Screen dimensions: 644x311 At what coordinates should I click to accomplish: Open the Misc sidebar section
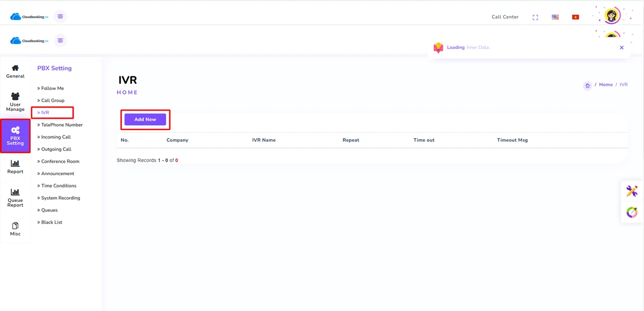pos(15,229)
